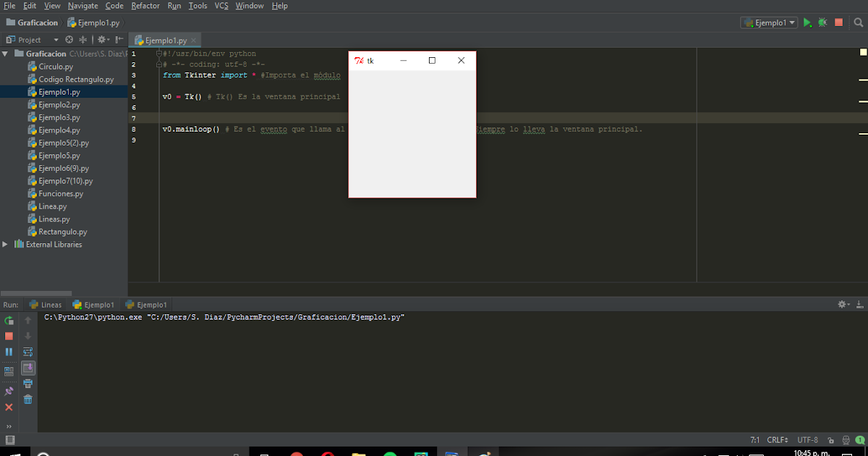The height and width of the screenshot is (456, 868).
Task: Pause the console output
Action: point(9,351)
